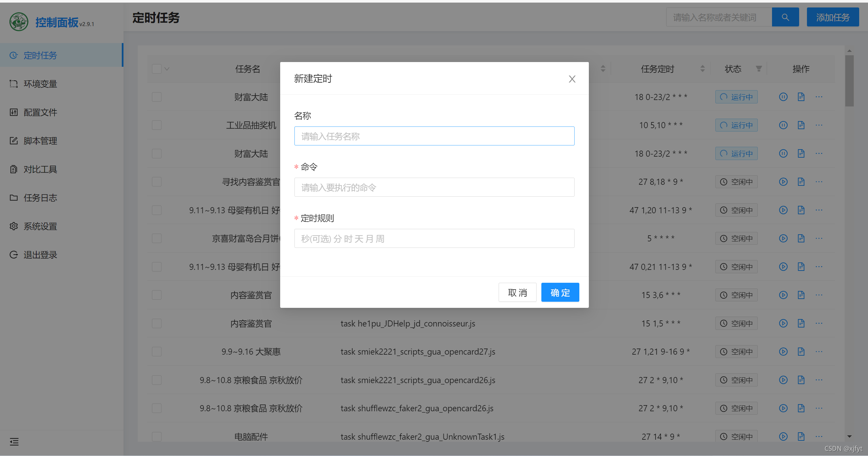Click the control panel dragon logo
Viewport: 868px width, 456px height.
pyautogui.click(x=19, y=22)
